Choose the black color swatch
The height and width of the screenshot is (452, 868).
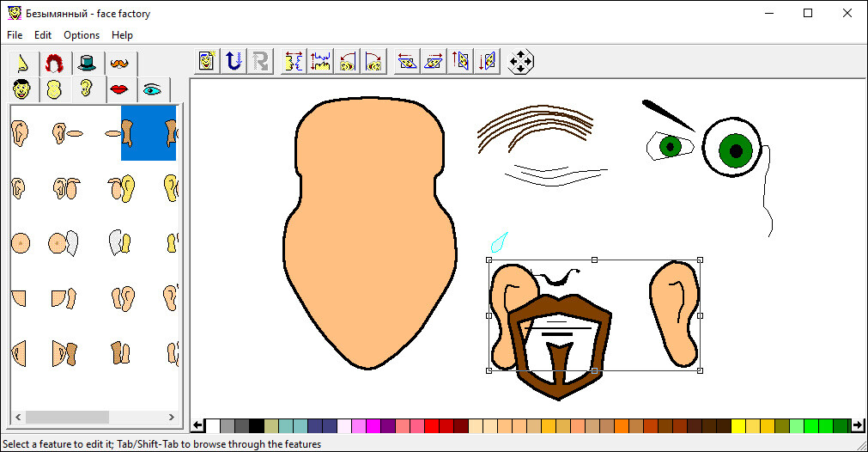(x=257, y=425)
